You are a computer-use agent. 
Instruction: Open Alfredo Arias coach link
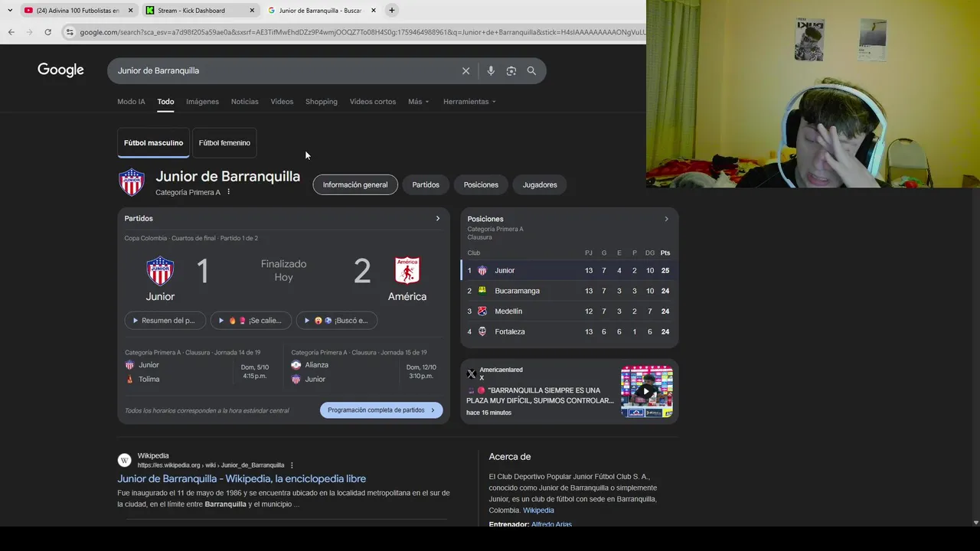(x=551, y=524)
